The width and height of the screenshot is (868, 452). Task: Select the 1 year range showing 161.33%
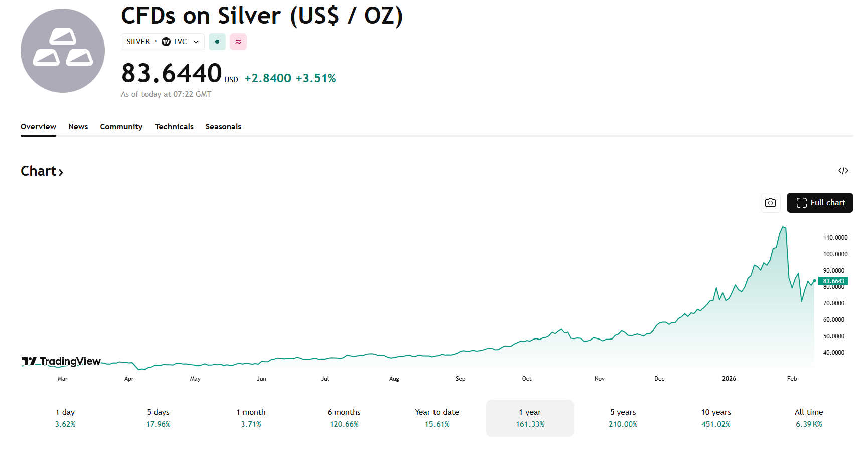530,418
